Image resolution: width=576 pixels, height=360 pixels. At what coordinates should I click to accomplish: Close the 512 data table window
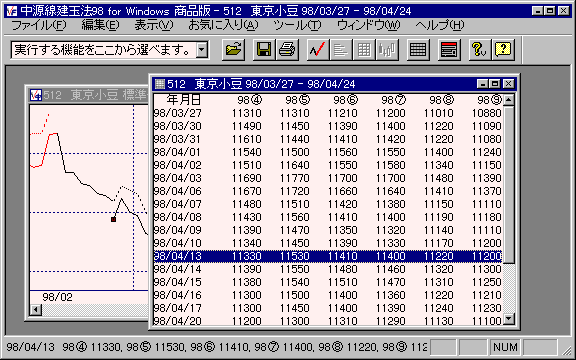[508, 84]
